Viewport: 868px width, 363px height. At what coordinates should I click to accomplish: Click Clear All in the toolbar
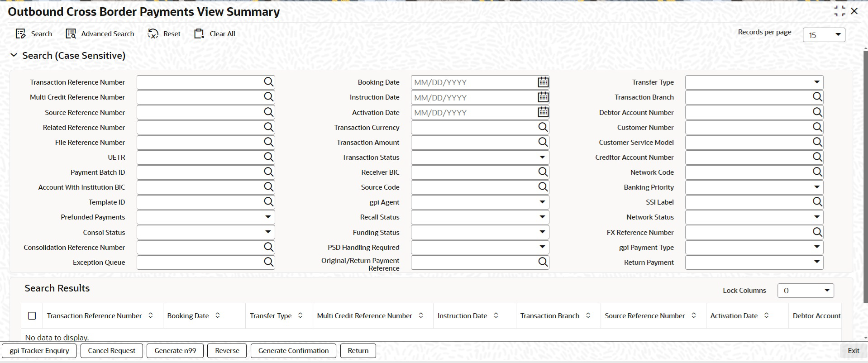(x=215, y=34)
